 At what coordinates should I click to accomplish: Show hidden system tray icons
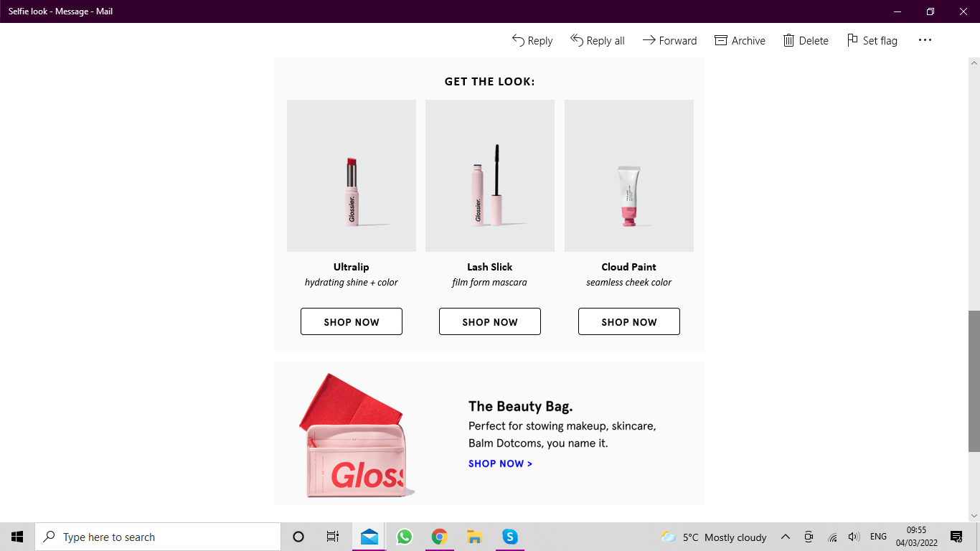785,537
